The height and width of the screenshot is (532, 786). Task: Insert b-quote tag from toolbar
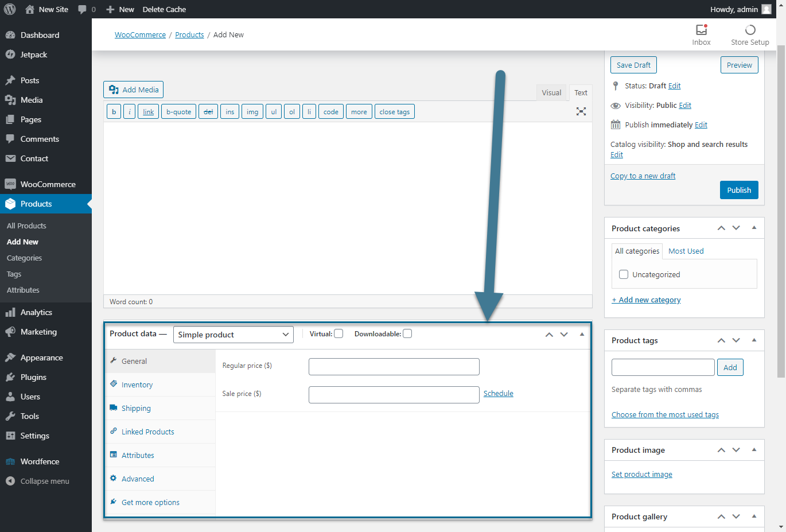tap(178, 111)
